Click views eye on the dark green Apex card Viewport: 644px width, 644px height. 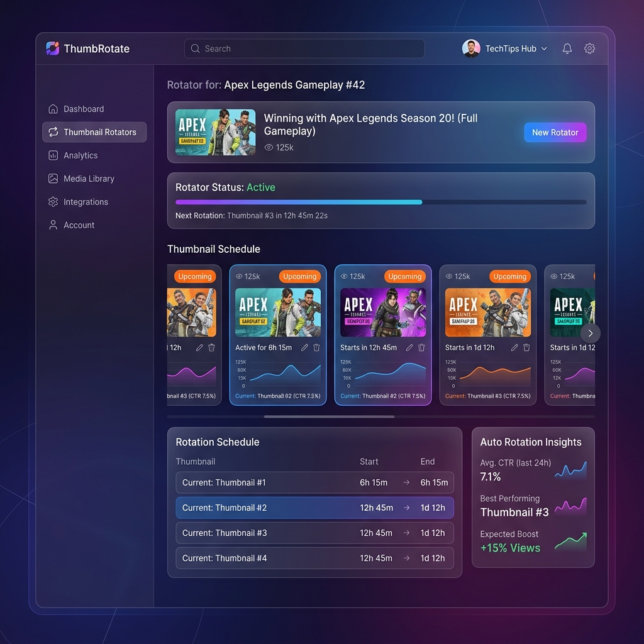click(x=554, y=277)
